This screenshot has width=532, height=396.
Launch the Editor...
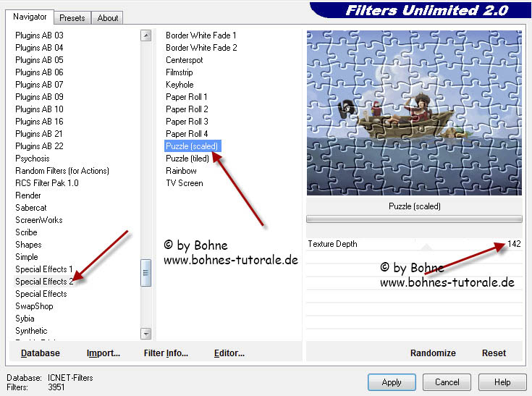tap(229, 353)
